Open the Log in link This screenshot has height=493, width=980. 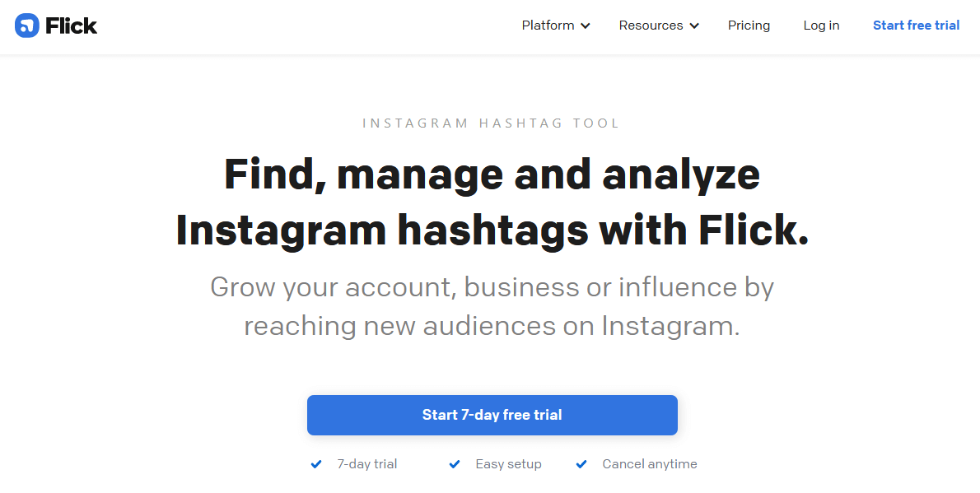(x=821, y=26)
